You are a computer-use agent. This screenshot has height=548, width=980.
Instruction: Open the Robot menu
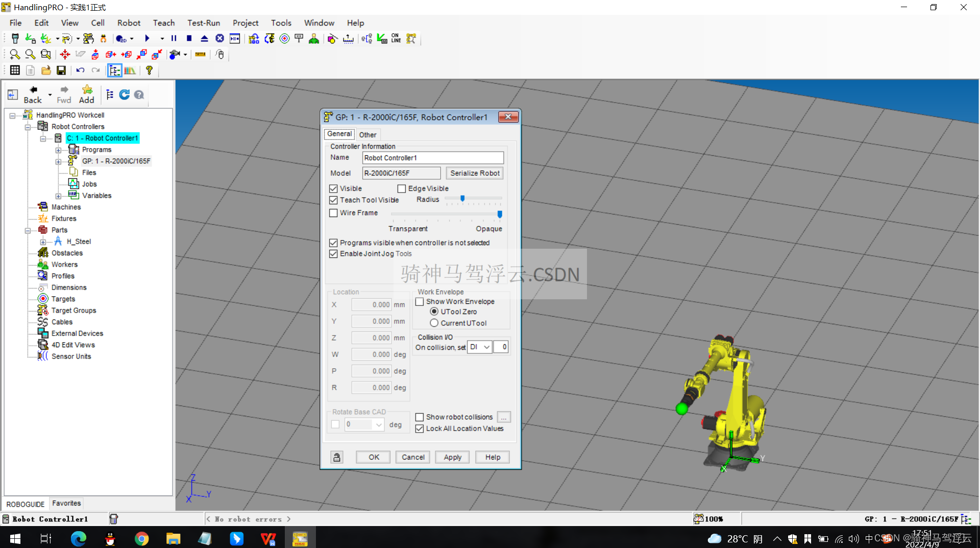[x=129, y=23]
